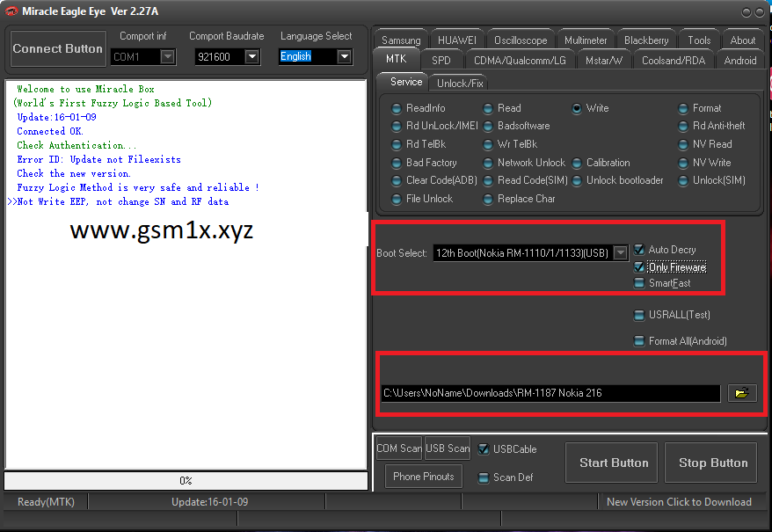Click the Update:16-01-09 status bar entry
772x532 pixels.
pos(210,502)
